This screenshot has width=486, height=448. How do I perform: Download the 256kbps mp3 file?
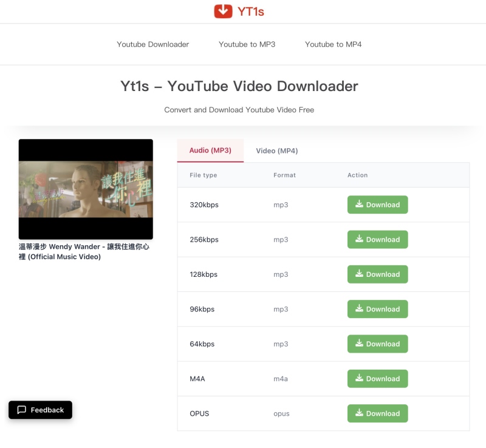click(x=377, y=240)
